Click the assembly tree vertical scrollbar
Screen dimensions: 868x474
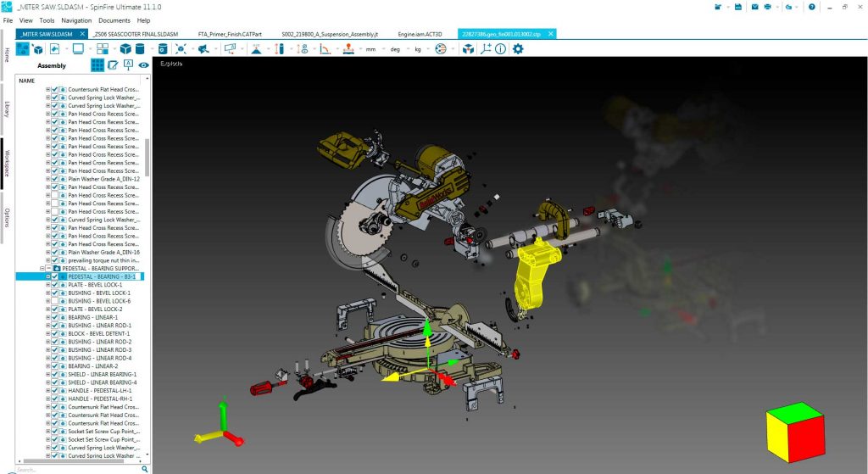(x=147, y=157)
